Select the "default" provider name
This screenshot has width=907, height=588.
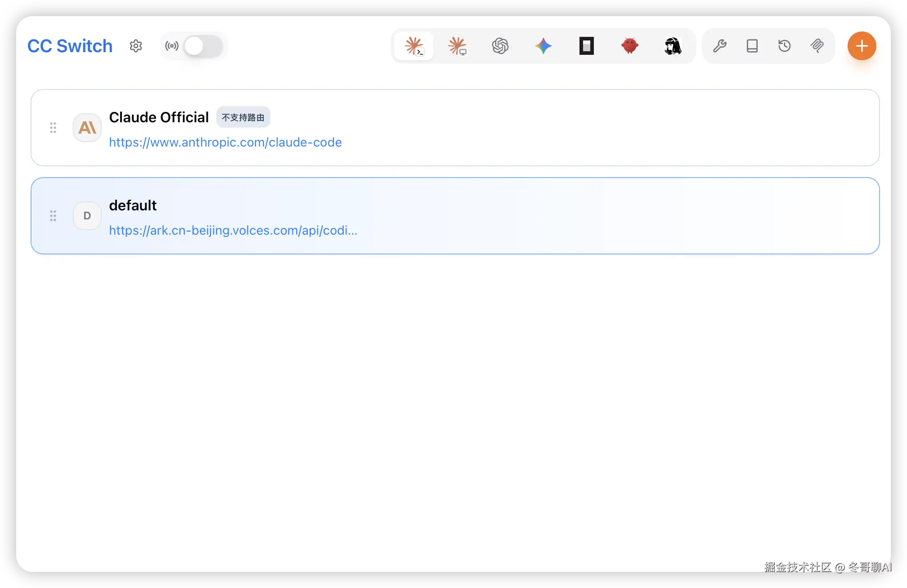tap(133, 205)
